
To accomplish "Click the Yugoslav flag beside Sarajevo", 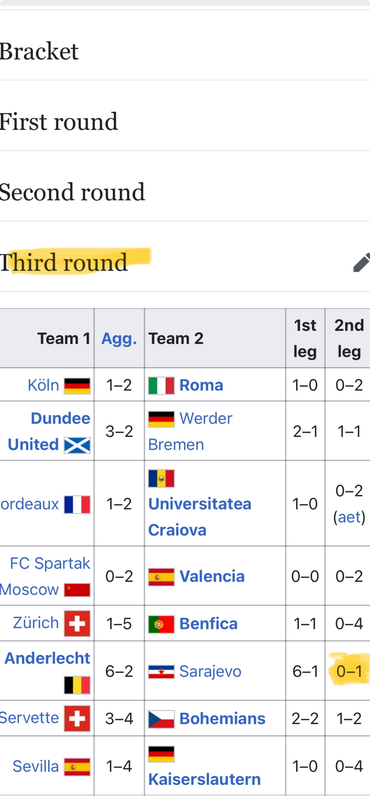I will [x=161, y=671].
